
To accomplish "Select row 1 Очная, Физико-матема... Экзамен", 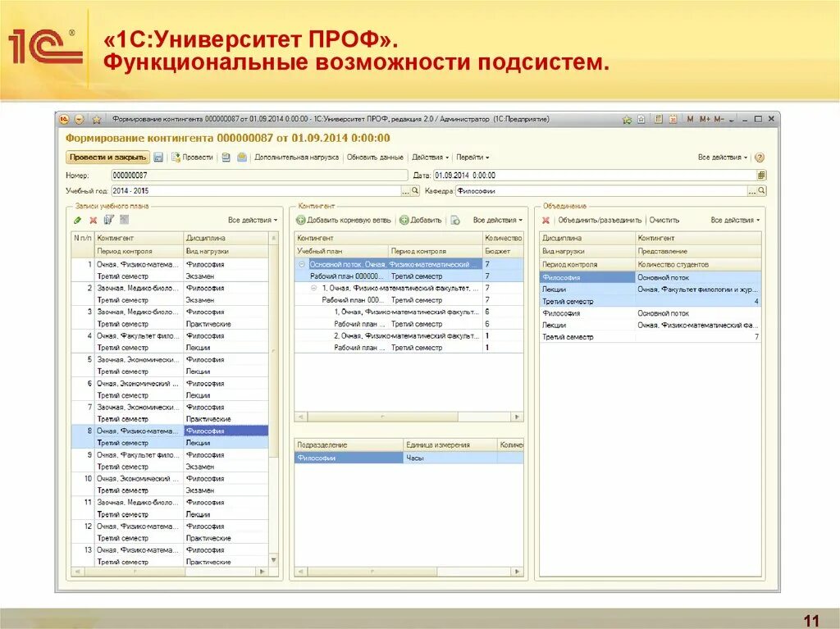I will pyautogui.click(x=170, y=270).
